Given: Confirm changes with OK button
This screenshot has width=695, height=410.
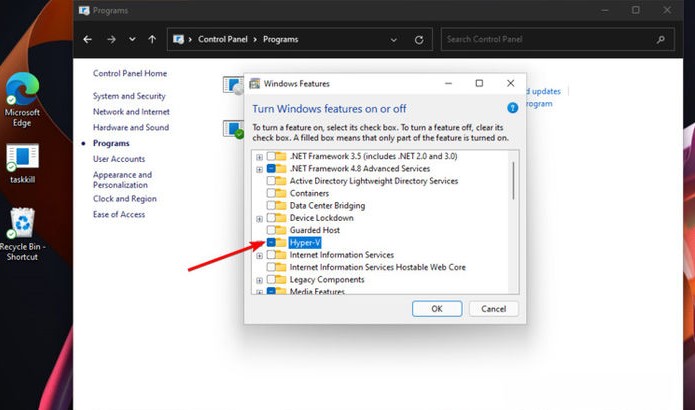Looking at the screenshot, I should click(x=437, y=309).
